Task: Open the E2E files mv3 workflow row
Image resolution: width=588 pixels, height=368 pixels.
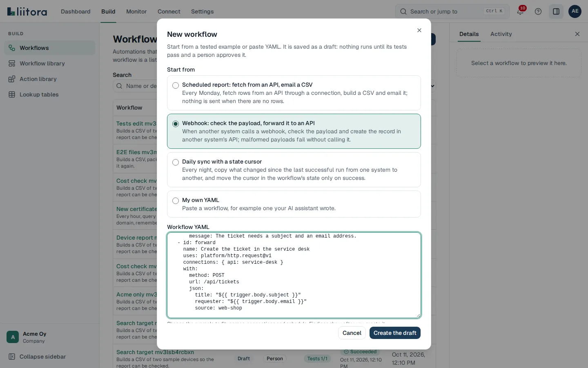Action: pos(136,152)
